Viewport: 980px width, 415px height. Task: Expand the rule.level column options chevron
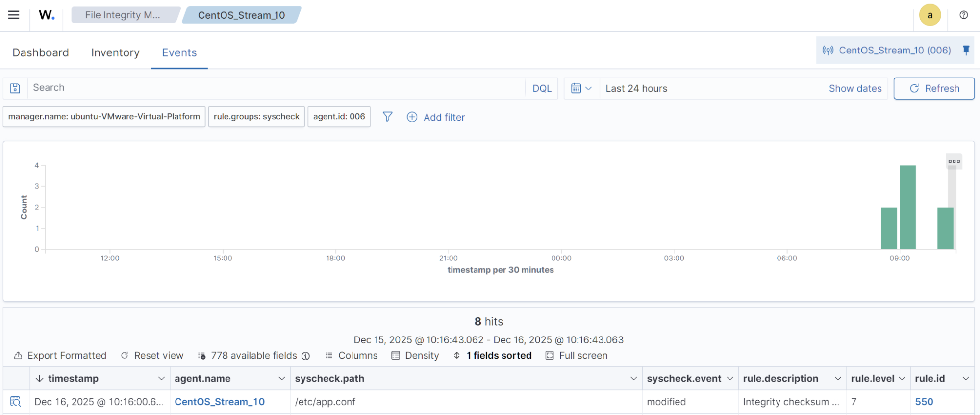coord(902,378)
